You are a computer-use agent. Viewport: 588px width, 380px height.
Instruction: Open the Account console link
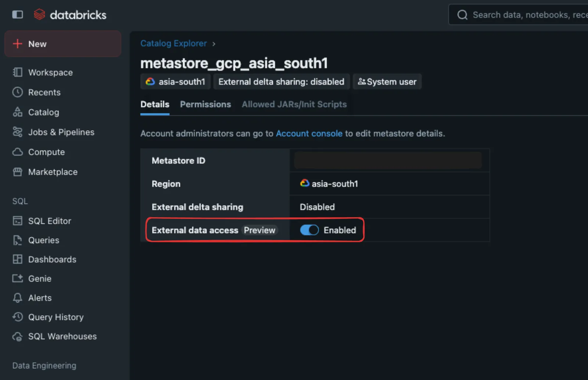(x=309, y=133)
